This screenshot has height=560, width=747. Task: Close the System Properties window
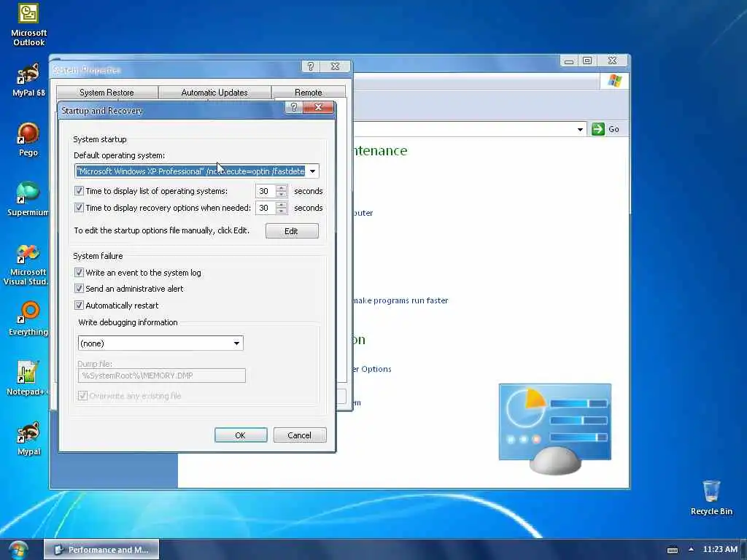(335, 66)
